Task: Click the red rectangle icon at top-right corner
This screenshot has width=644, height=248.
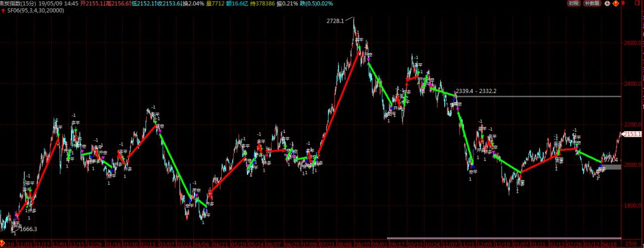Action: click(x=637, y=4)
